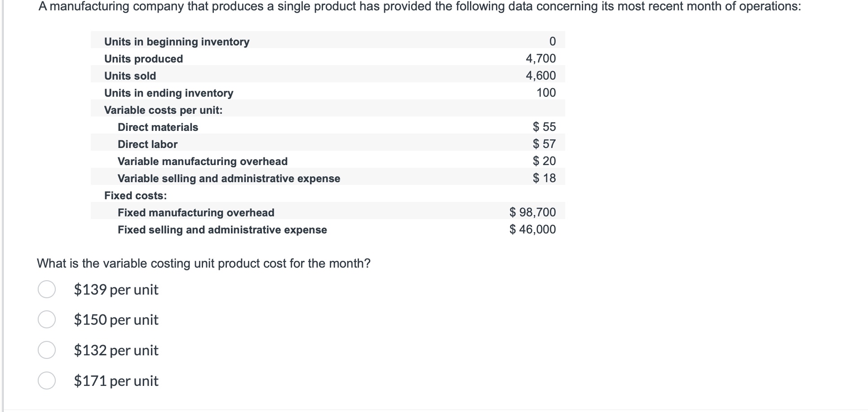Click the Units in beginning inventory row

(x=177, y=41)
